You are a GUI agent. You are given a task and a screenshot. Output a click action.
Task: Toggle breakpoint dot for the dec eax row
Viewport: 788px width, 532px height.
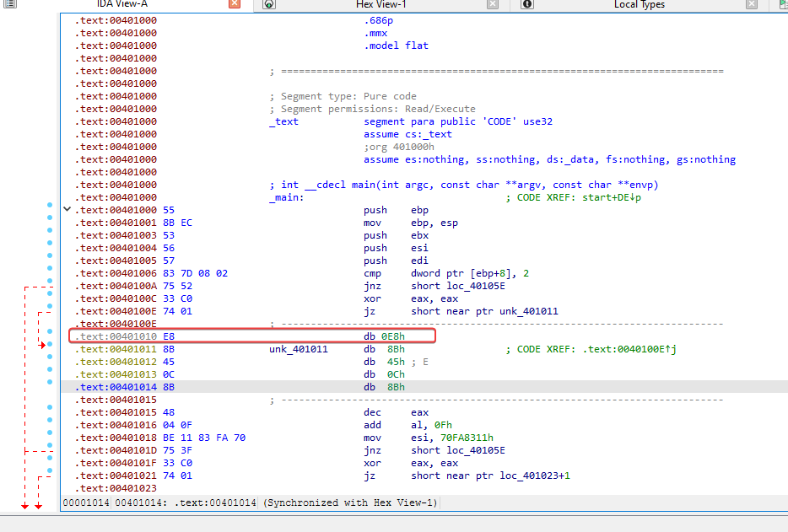(50, 407)
